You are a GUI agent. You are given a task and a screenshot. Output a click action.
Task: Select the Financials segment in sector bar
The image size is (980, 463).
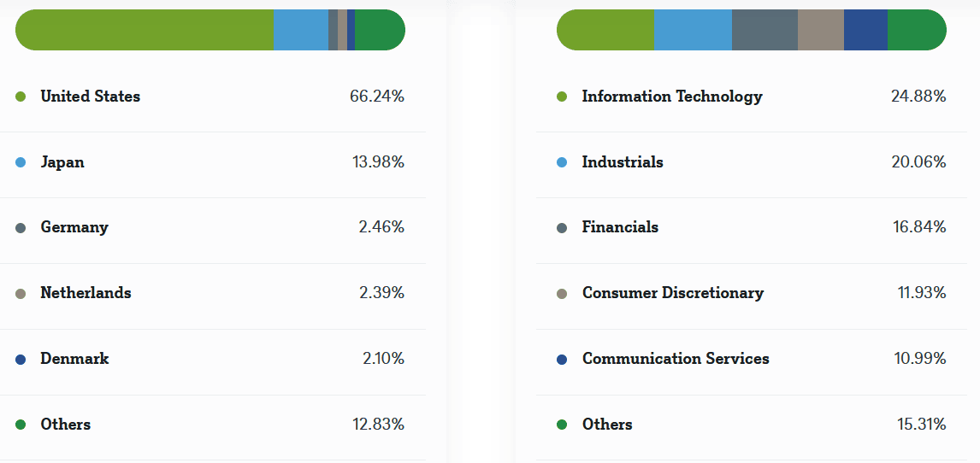(765, 30)
